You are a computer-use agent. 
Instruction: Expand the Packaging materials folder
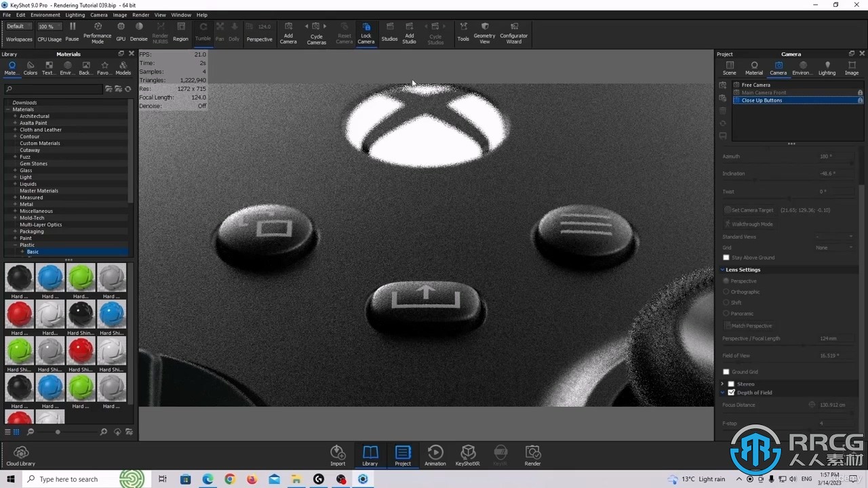[15, 231]
